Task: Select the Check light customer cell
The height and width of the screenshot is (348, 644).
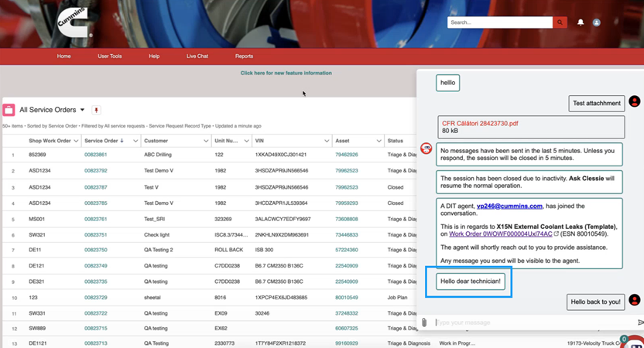Action: click(156, 235)
